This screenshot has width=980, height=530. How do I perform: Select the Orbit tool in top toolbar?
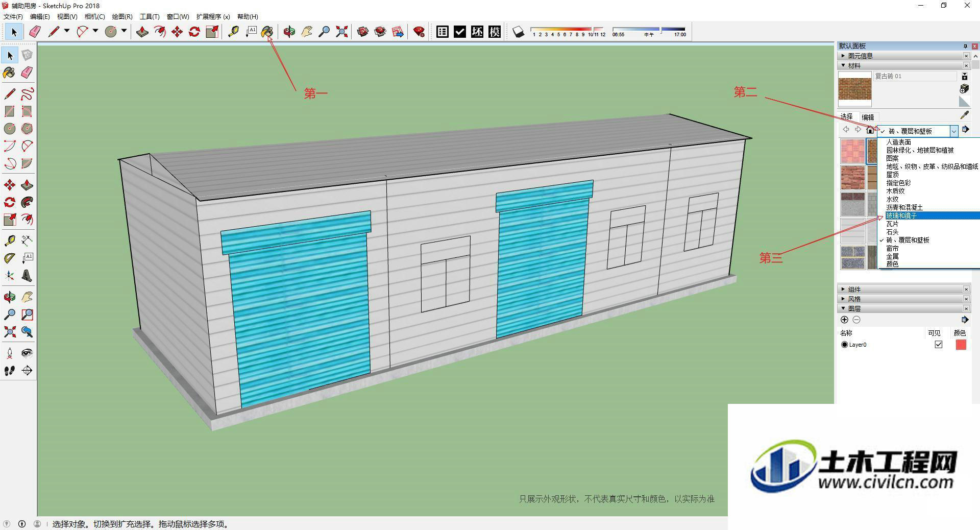289,32
